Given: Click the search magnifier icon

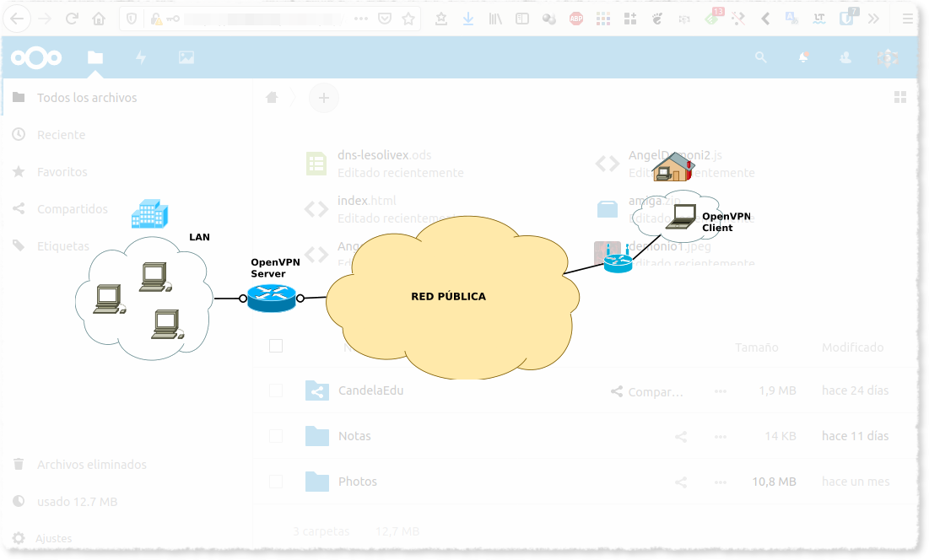Looking at the screenshot, I should tap(761, 57).
